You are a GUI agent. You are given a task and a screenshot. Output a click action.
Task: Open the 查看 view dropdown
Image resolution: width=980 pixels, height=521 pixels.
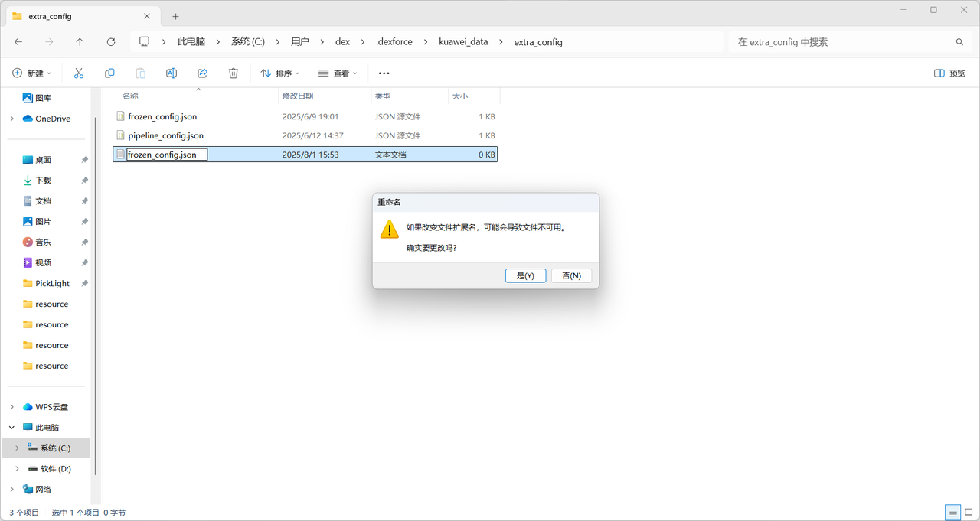click(338, 73)
